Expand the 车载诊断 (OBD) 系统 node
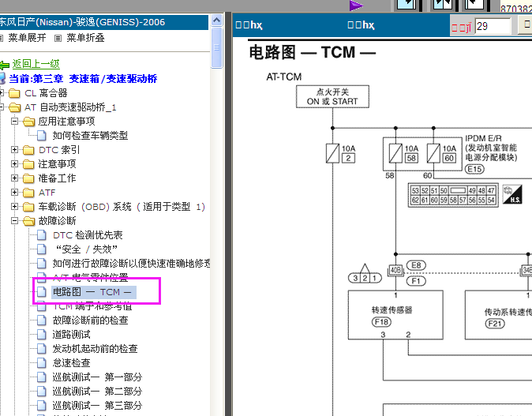Image resolution: width=532 pixels, height=416 pixels. coord(14,207)
